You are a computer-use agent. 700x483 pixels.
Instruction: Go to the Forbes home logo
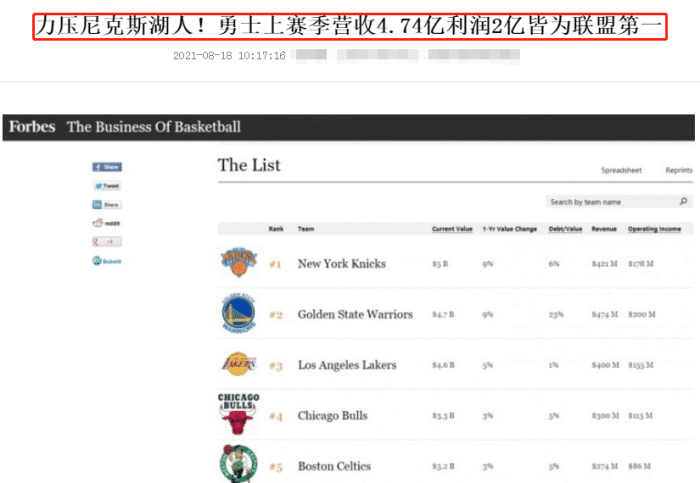(32, 127)
